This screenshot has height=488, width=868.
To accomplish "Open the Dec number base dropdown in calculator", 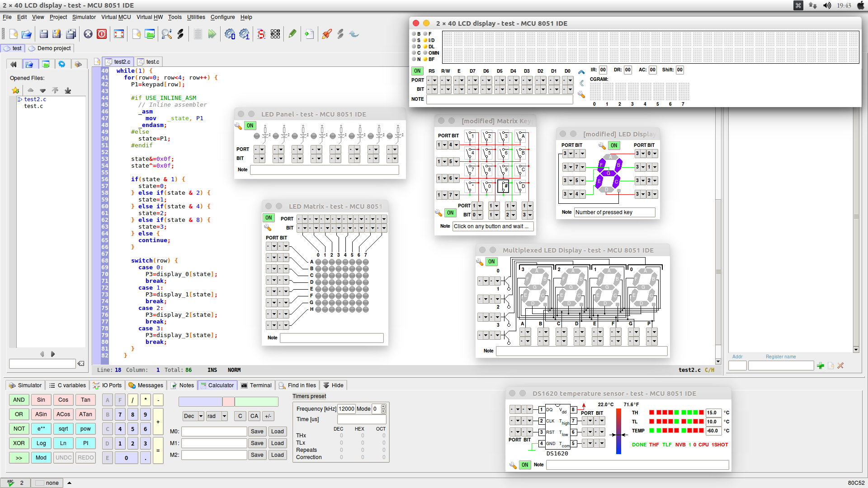I will pyautogui.click(x=193, y=416).
